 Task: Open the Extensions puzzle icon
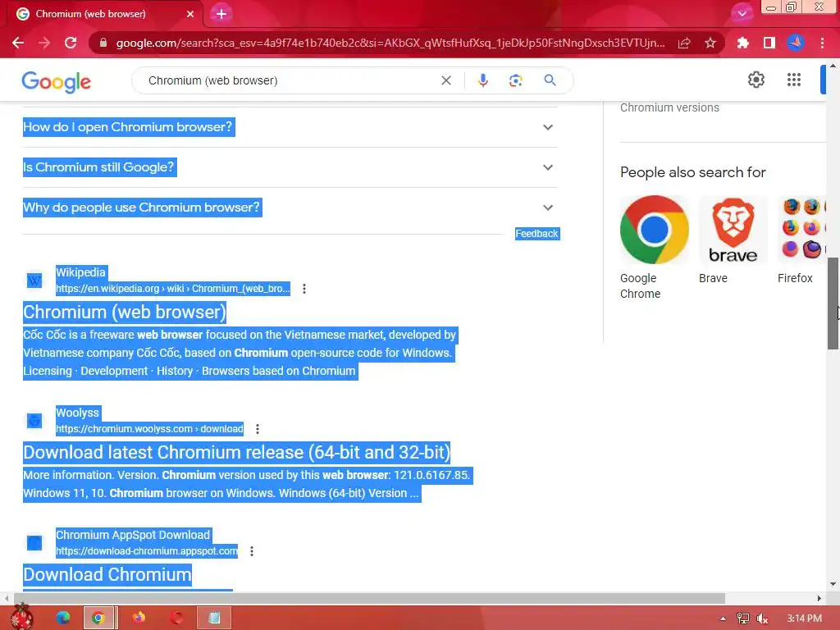[743, 43]
